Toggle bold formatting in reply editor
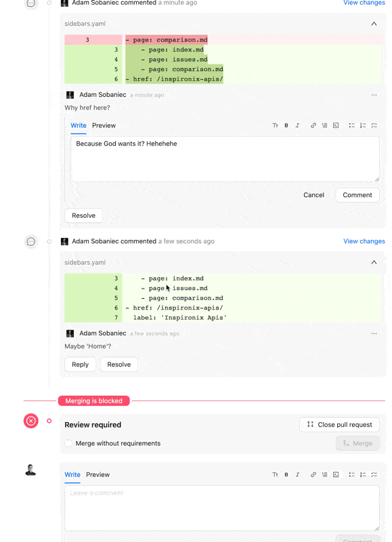The height and width of the screenshot is (542, 392). point(286,125)
